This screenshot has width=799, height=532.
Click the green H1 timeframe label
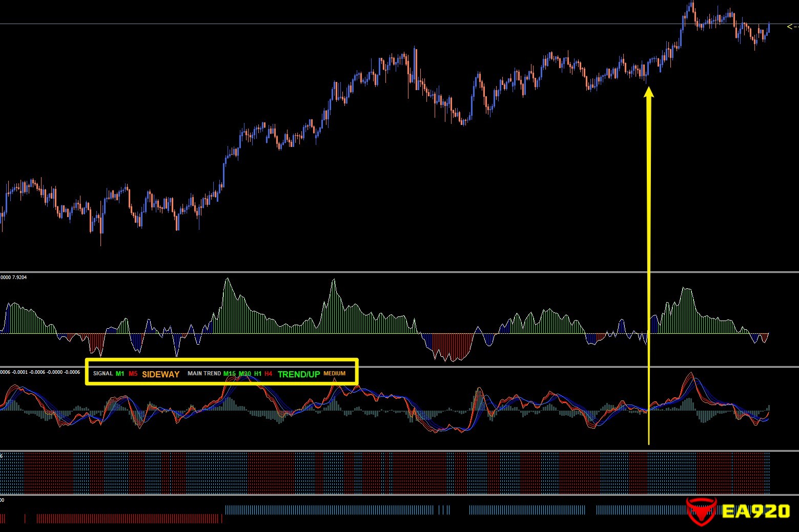pyautogui.click(x=258, y=374)
